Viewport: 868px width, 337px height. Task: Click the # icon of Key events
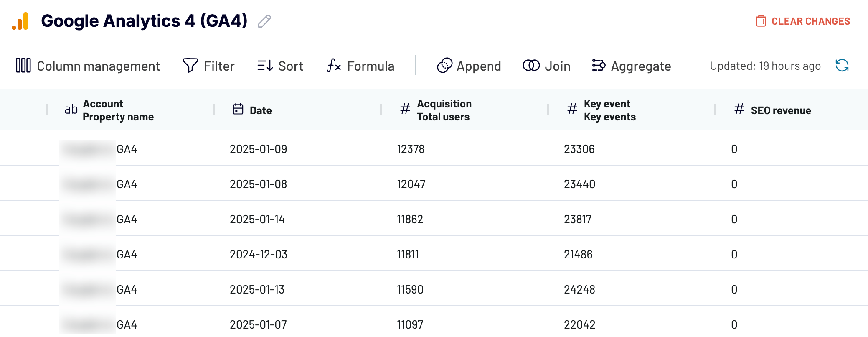point(572,110)
